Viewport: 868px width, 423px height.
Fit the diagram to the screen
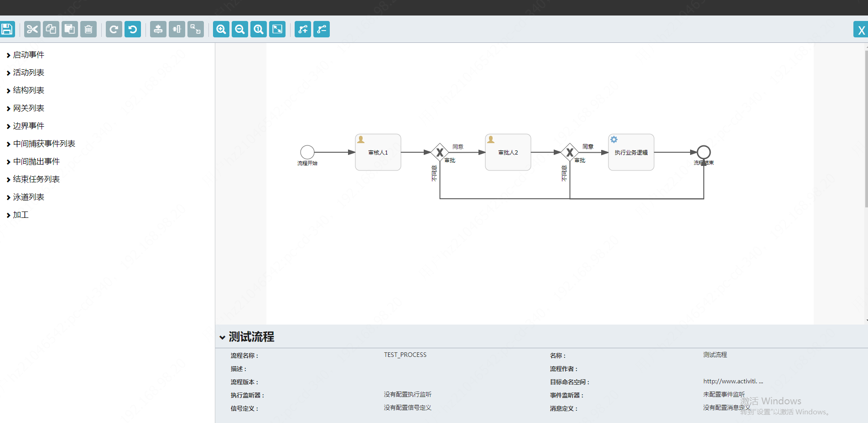pyautogui.click(x=277, y=29)
